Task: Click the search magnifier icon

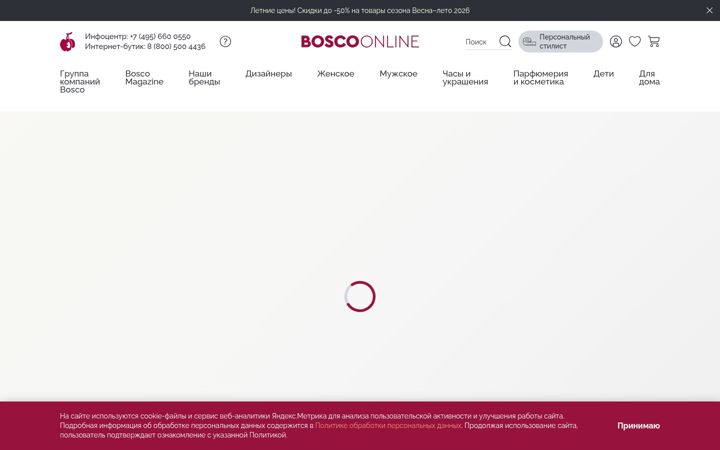Action: [x=505, y=41]
